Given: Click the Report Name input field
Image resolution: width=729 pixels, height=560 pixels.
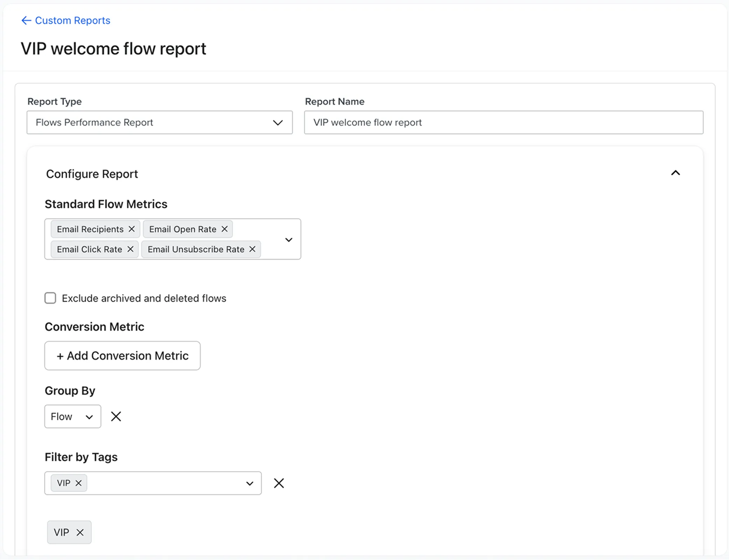Looking at the screenshot, I should [x=504, y=122].
